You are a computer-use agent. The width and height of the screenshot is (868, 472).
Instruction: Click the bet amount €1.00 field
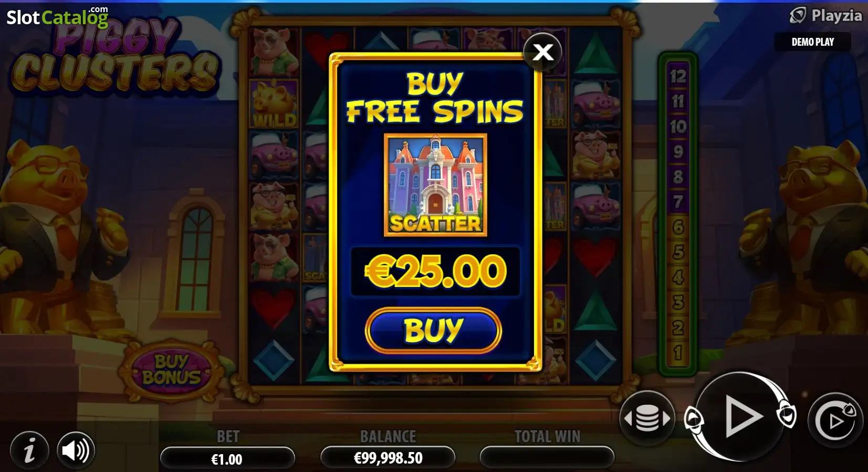click(x=227, y=459)
